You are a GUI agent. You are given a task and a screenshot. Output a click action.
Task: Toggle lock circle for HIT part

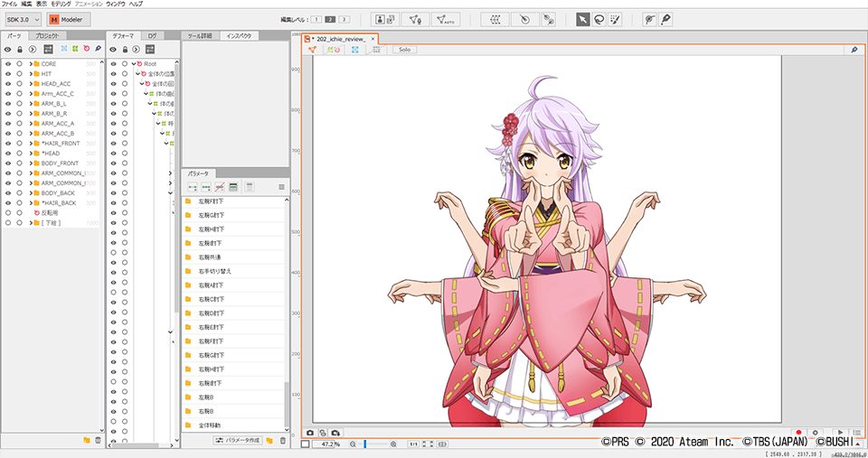pos(20,73)
